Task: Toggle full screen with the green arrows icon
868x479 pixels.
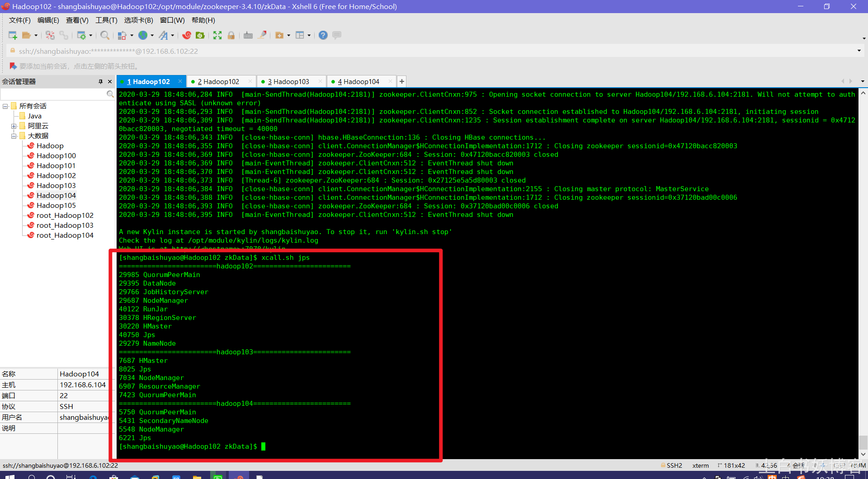Action: point(217,35)
